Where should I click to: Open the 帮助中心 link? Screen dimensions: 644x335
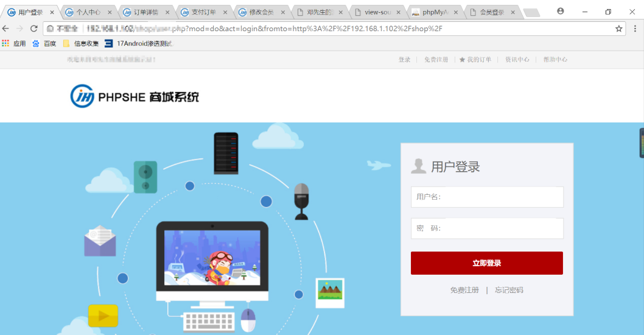(x=555, y=60)
